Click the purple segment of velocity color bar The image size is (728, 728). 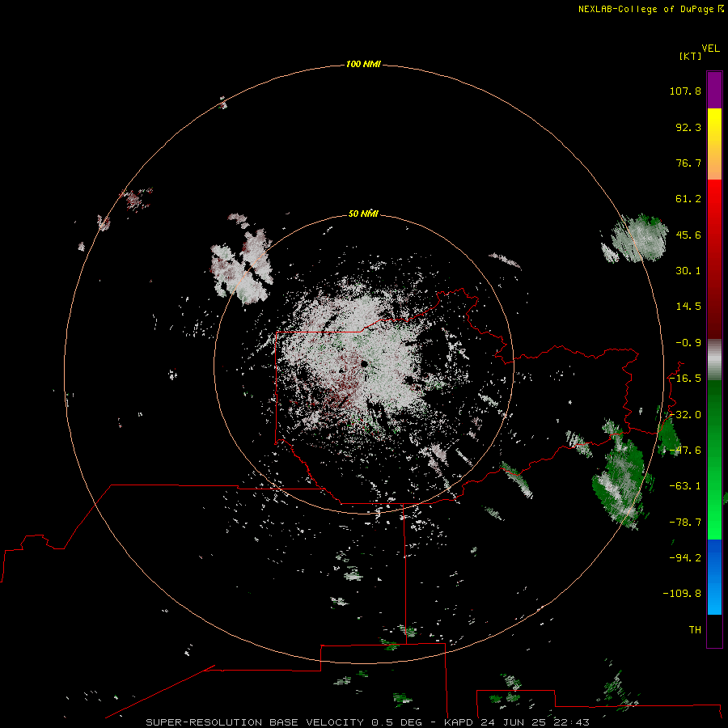click(x=714, y=90)
